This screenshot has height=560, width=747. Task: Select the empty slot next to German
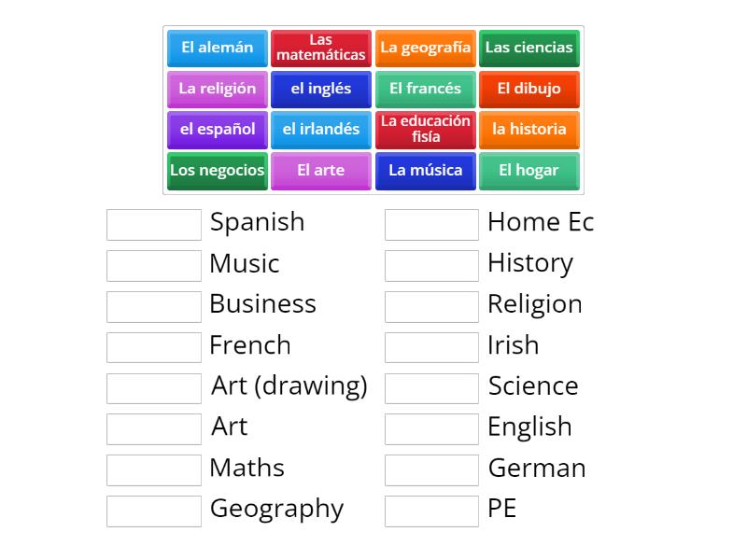pyautogui.click(x=431, y=470)
